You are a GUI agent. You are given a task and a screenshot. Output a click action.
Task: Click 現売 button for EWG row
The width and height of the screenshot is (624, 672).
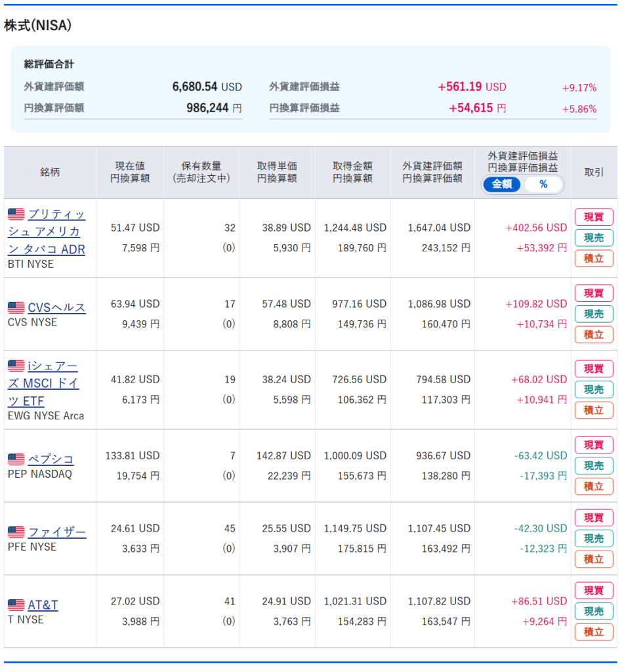tap(594, 390)
